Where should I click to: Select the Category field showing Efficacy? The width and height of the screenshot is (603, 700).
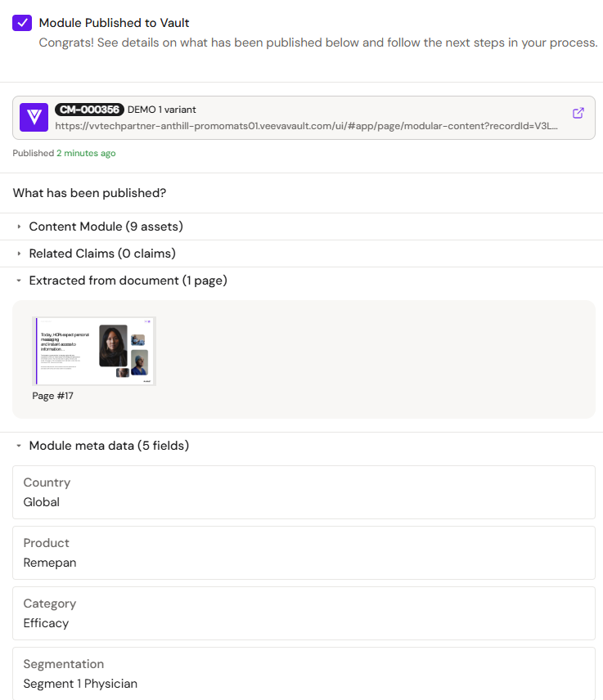click(x=304, y=613)
